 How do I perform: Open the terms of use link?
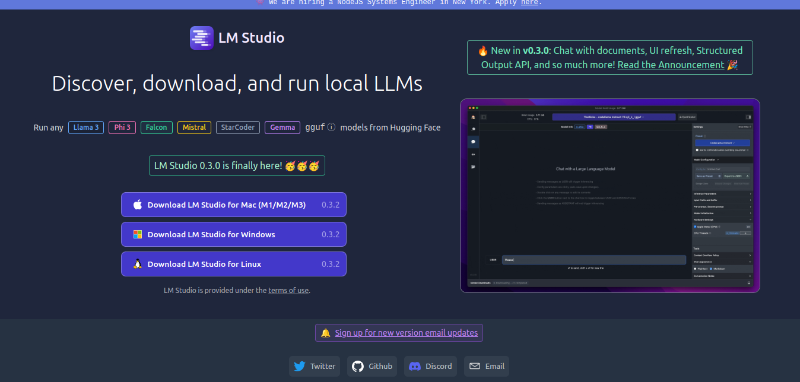pyautogui.click(x=288, y=290)
